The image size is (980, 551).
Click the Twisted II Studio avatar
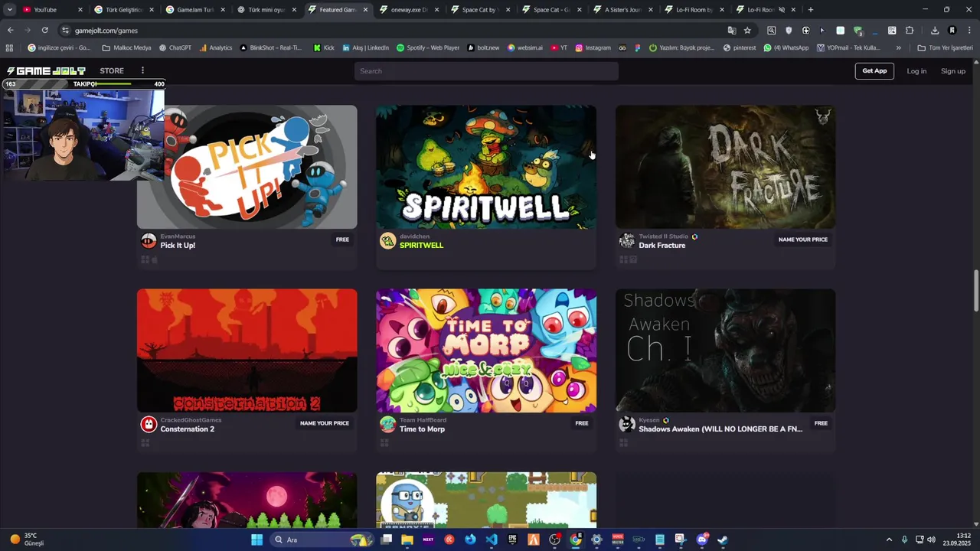[627, 241]
